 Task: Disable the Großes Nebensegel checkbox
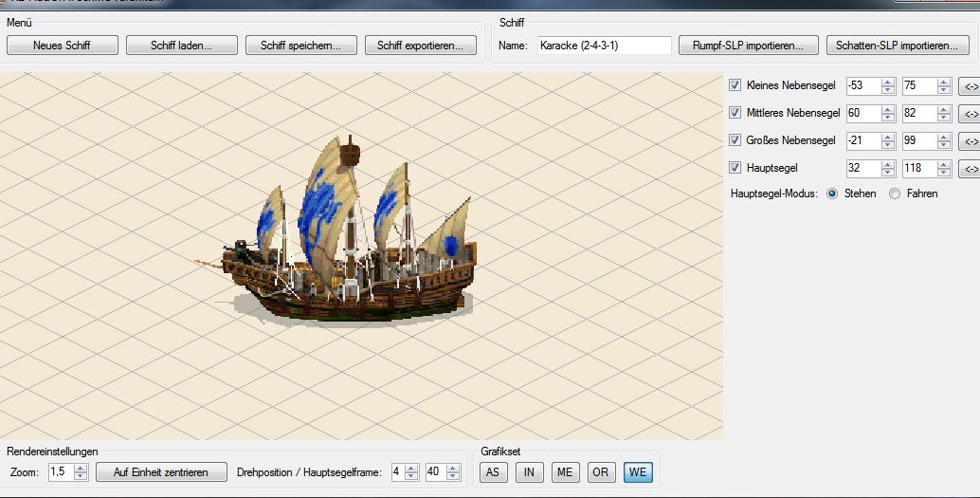tap(735, 140)
